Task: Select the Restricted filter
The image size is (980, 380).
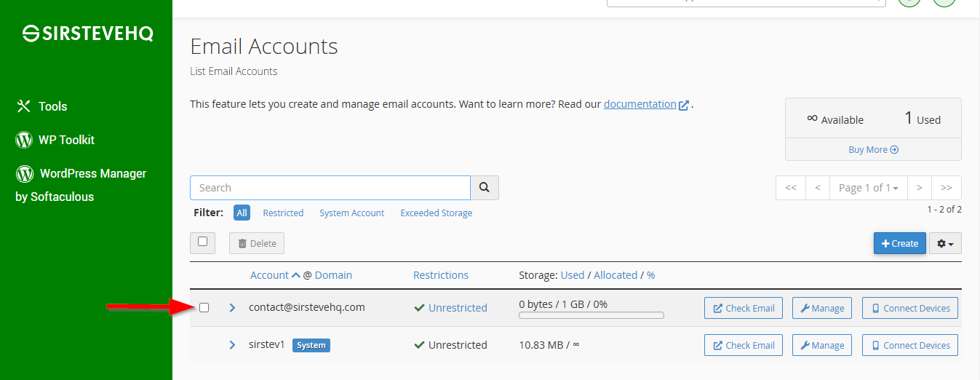Action: point(283,213)
